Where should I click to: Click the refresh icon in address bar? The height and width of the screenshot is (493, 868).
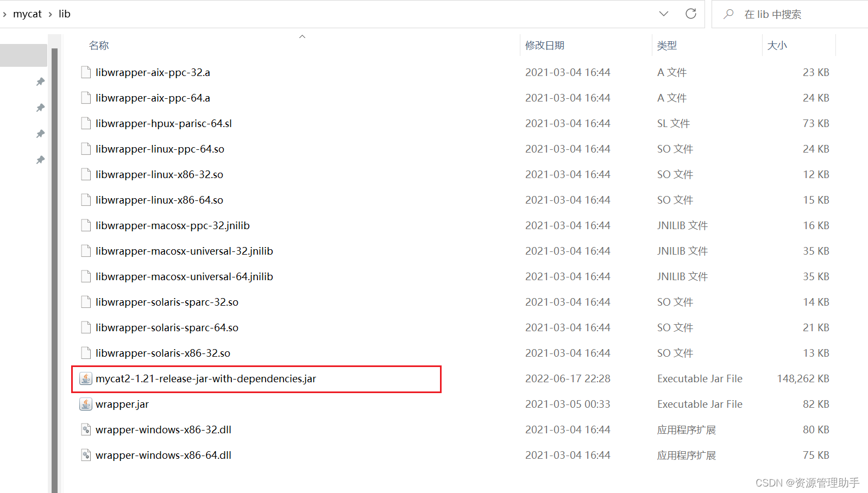click(691, 14)
